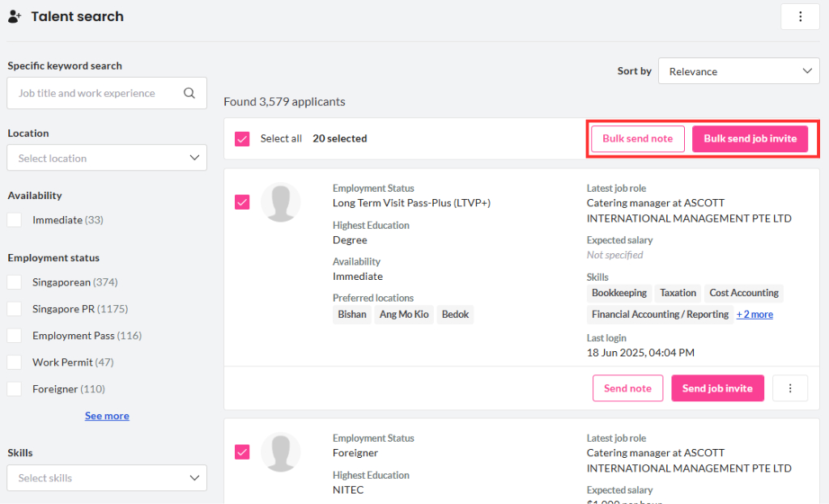829x504 pixels.
Task: Click the Bedok location tag
Action: click(455, 315)
